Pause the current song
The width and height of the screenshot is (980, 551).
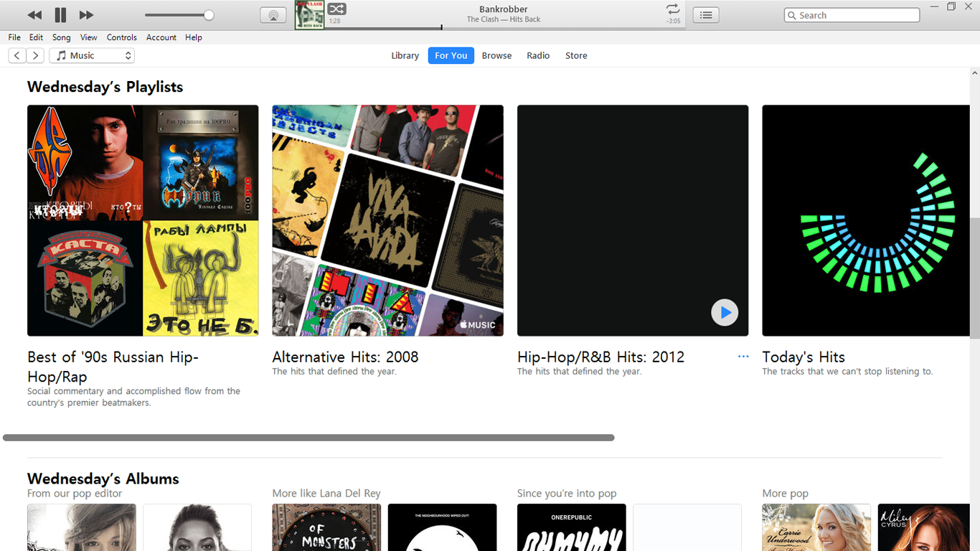coord(60,15)
